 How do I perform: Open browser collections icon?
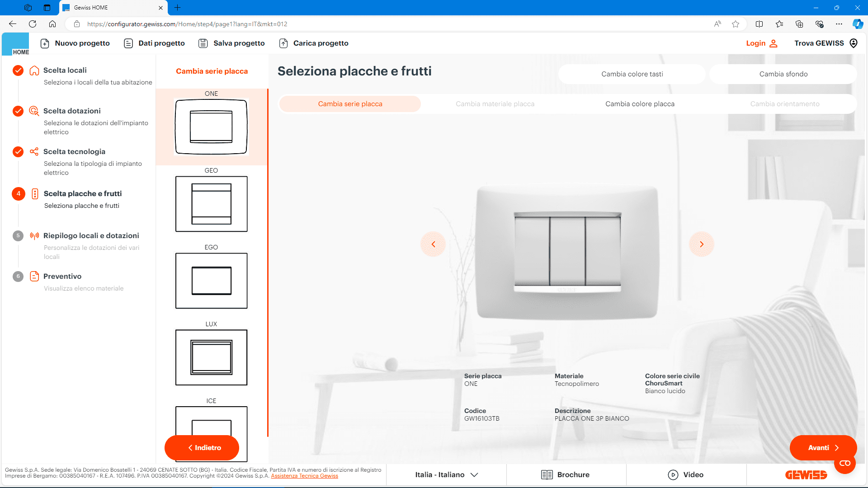click(799, 24)
